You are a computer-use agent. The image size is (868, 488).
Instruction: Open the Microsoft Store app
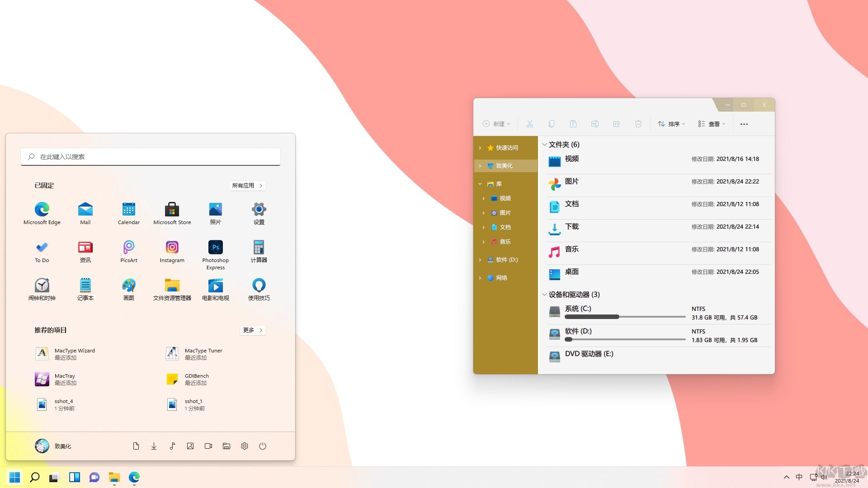coord(172,210)
